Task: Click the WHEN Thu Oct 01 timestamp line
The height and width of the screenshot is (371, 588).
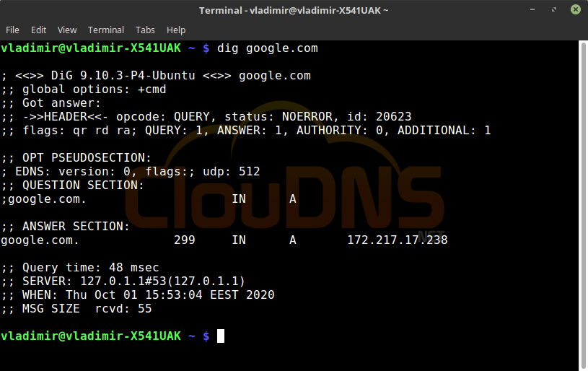Action: click(138, 294)
